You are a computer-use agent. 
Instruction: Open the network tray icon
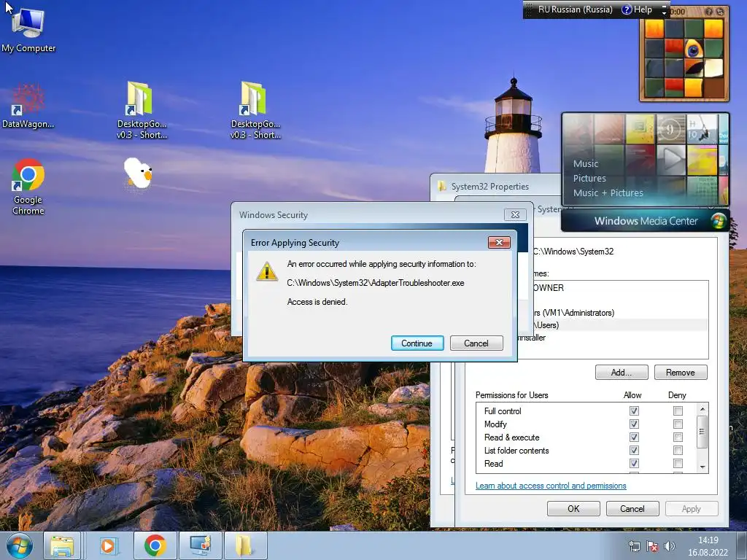pos(634,546)
